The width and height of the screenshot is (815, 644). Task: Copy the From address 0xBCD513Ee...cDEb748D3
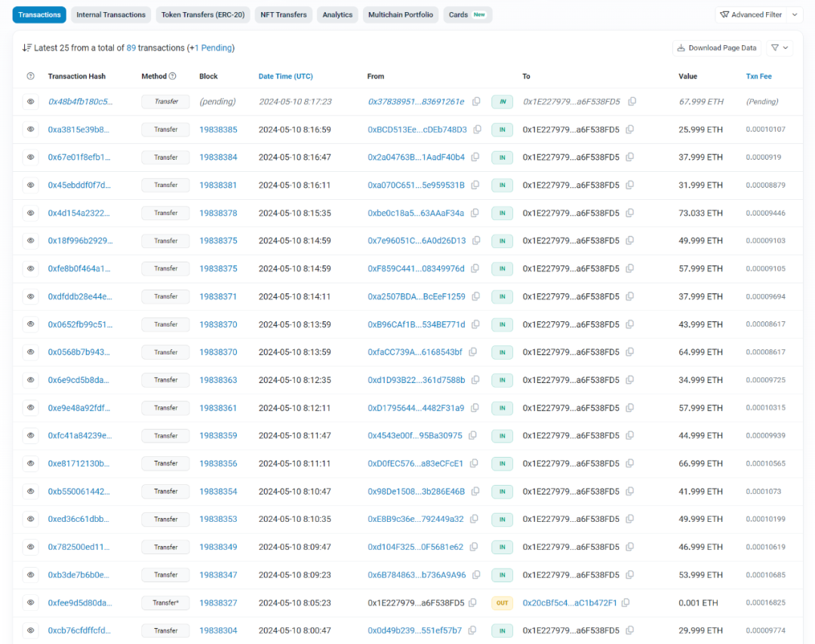point(477,130)
